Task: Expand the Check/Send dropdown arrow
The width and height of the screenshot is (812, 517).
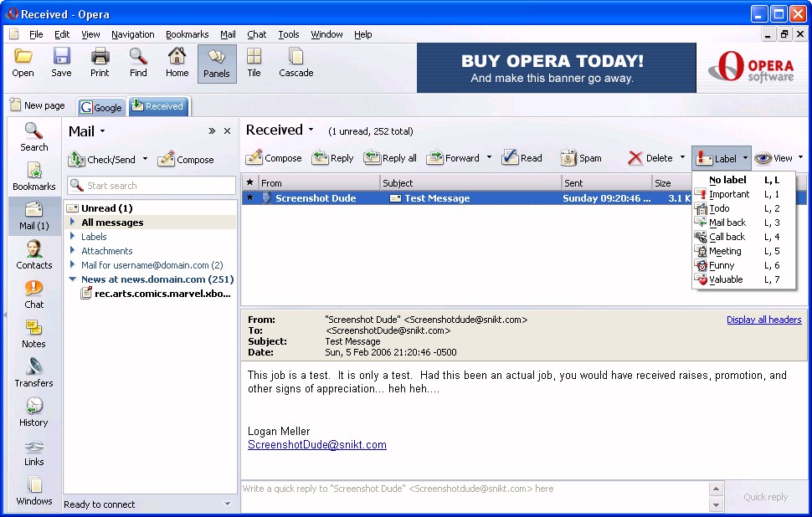Action: [145, 159]
